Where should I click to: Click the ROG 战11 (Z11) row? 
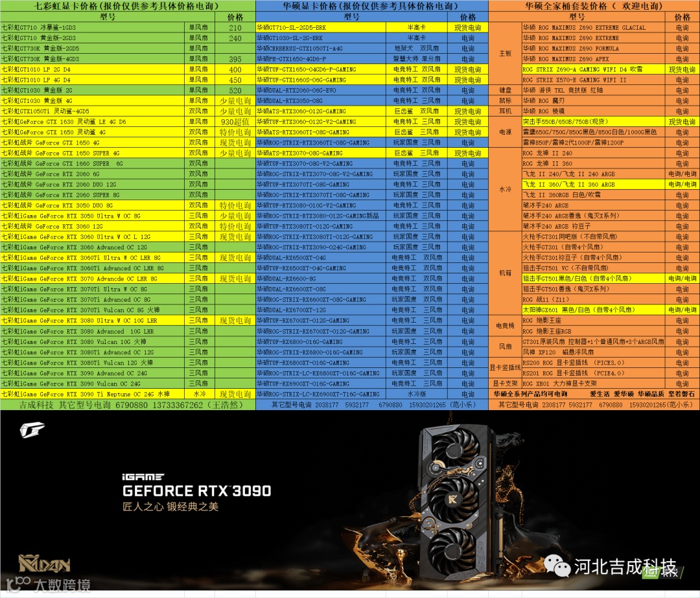tap(611, 299)
